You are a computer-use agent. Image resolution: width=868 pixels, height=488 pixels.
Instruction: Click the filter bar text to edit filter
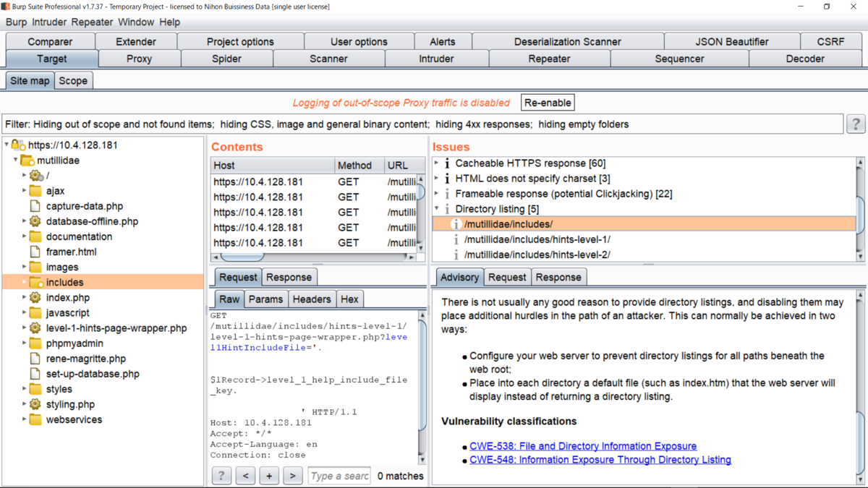423,124
